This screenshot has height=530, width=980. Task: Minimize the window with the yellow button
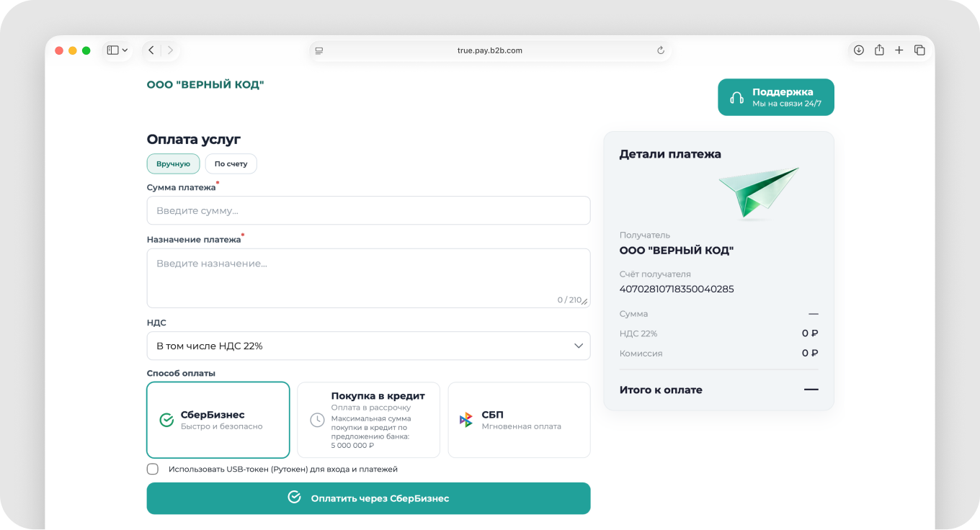[73, 50]
